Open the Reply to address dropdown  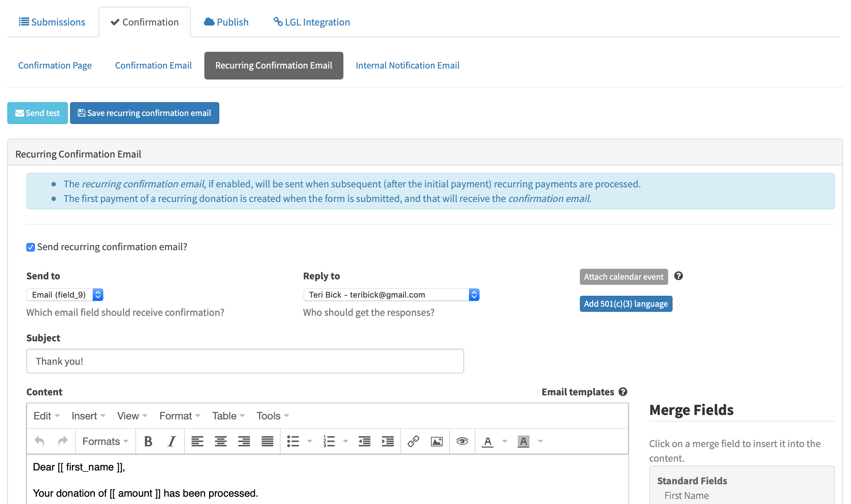391,295
